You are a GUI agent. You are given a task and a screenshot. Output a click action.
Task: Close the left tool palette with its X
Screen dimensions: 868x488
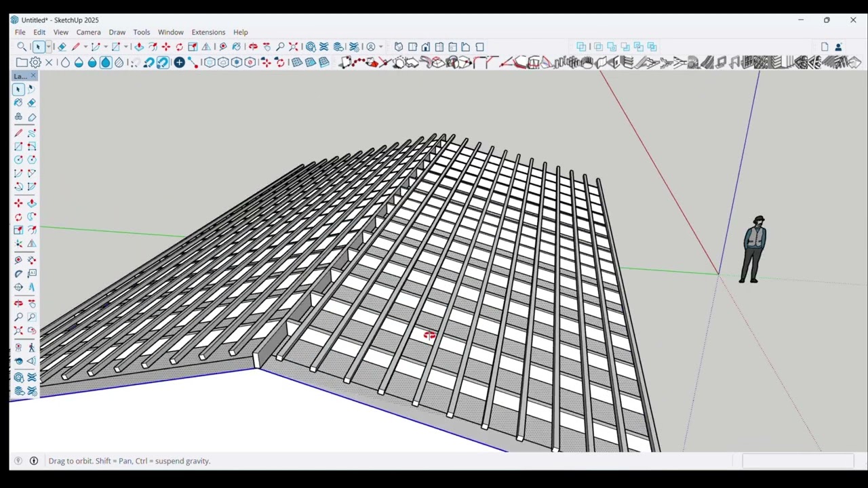pyautogui.click(x=33, y=76)
